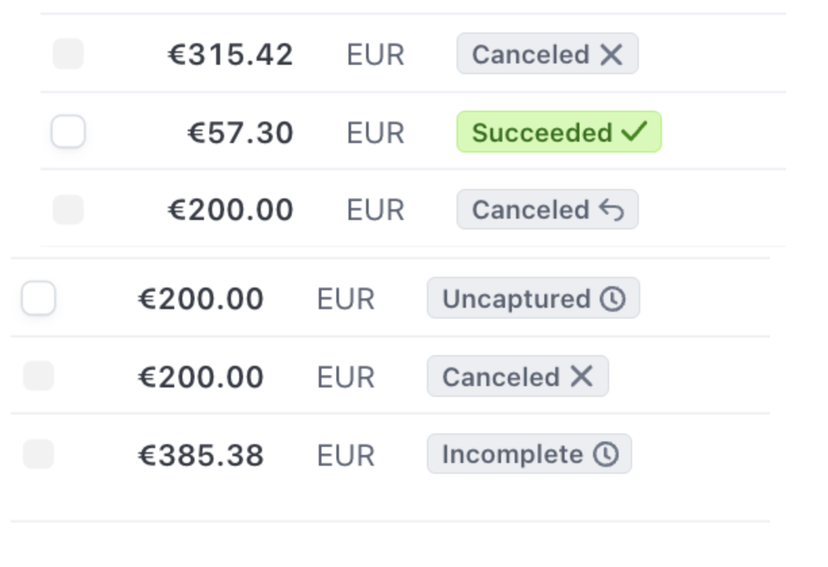Image resolution: width=828 pixels, height=567 pixels.
Task: Click the Canceled badge with the return arrow
Action: click(x=546, y=210)
